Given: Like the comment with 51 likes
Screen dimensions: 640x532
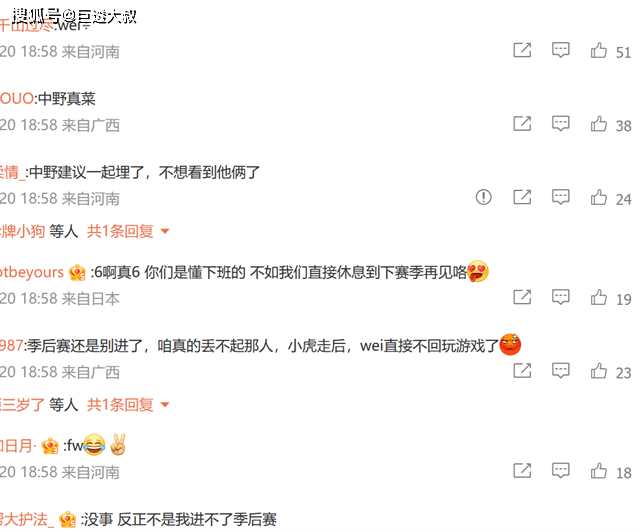Looking at the screenshot, I should pos(598,51).
